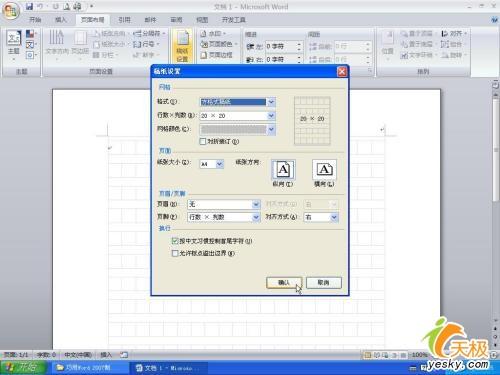Click the paper Orientation (纸张方向) ribbon button
Image resolution: width=500 pixels, height=375 pixels.
[x=110, y=34]
